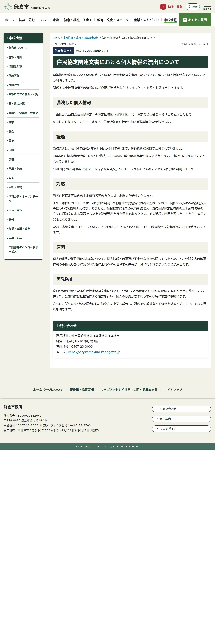Select 情報公開・オープンデータ sidebar item
This screenshot has width=215, height=644.
click(x=23, y=199)
